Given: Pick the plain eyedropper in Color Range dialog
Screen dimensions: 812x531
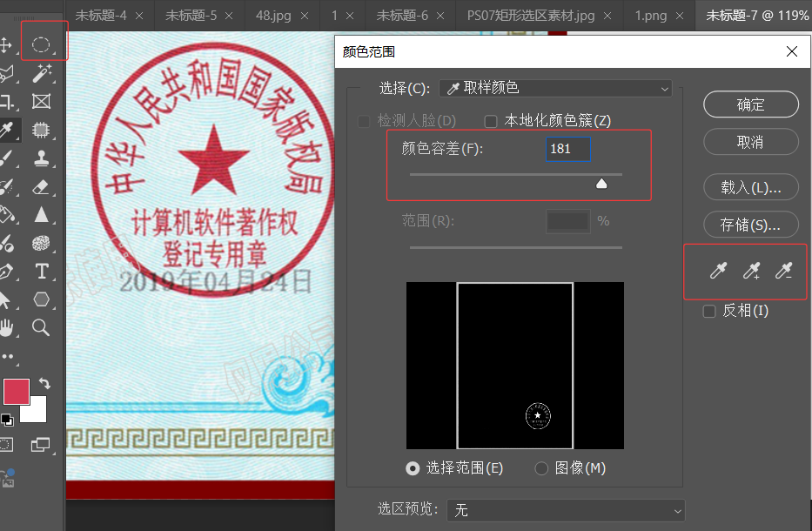Looking at the screenshot, I should (718, 271).
